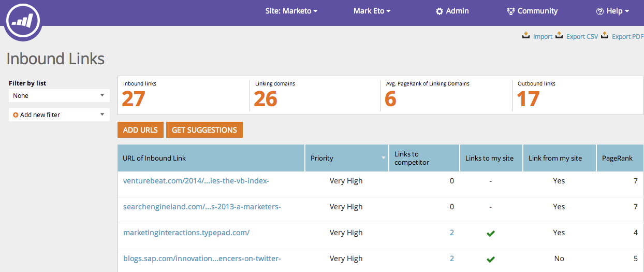Click the plus icon beside Add new filter
Screen dimensions: 644x272
(x=16, y=115)
